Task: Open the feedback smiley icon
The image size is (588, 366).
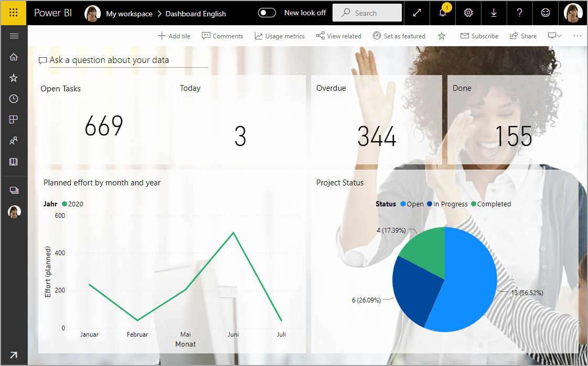Action: pos(545,13)
